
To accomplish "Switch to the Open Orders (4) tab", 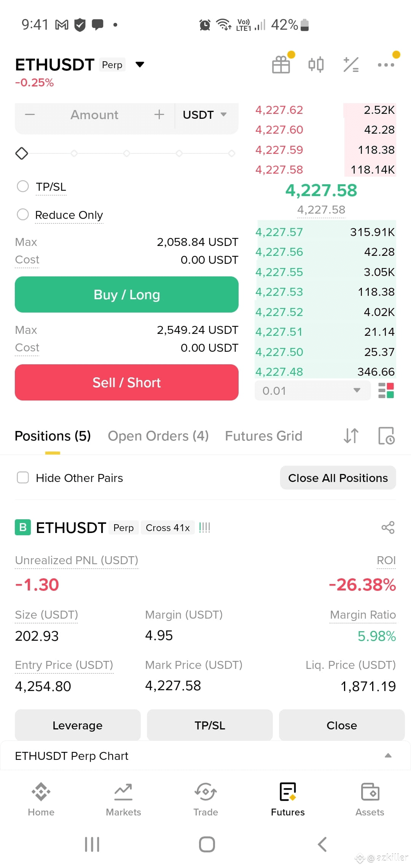I will click(x=158, y=436).
